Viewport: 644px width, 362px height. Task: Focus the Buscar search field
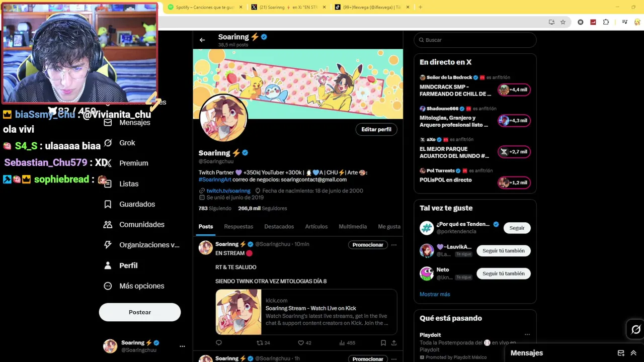(x=475, y=40)
